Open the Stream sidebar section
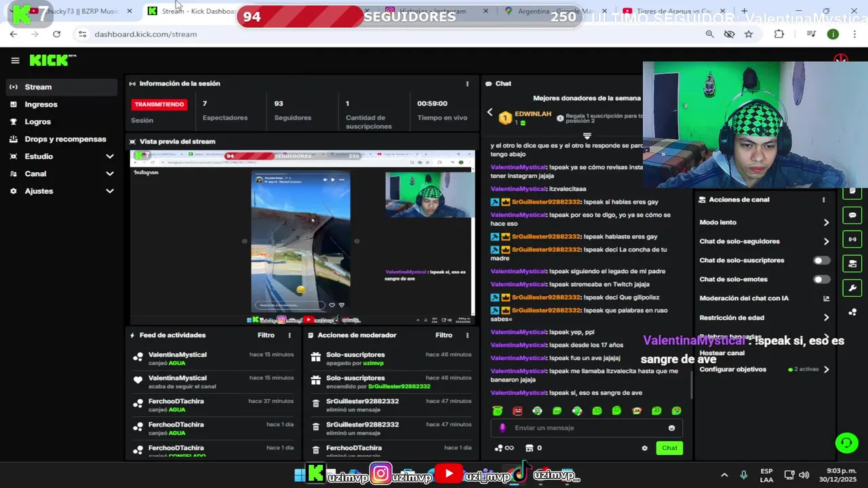 (x=61, y=87)
